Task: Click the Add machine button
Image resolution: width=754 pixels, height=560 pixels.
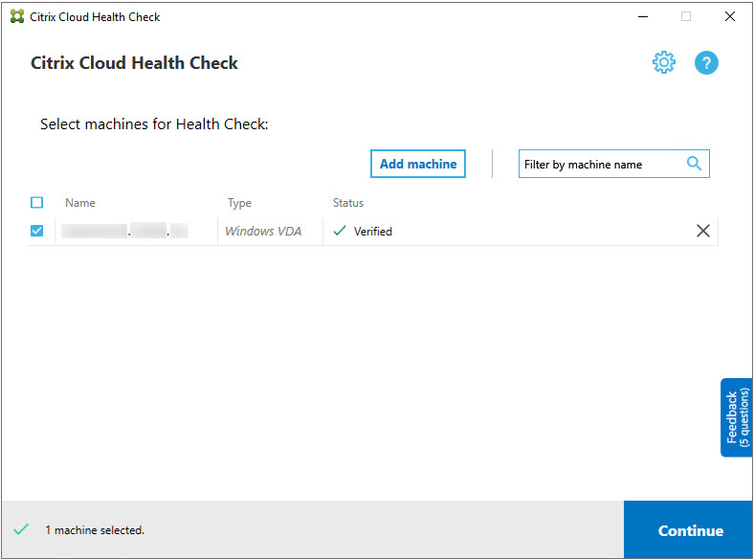Action: [418, 164]
